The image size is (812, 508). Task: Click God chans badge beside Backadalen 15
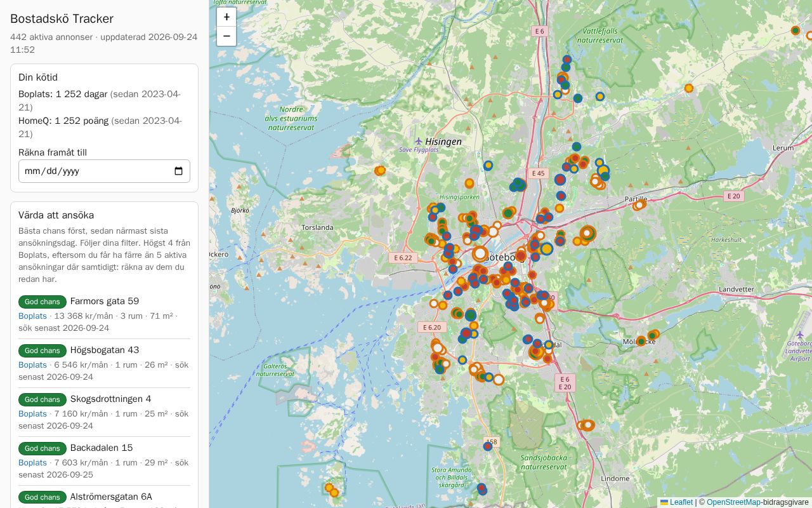(43, 448)
